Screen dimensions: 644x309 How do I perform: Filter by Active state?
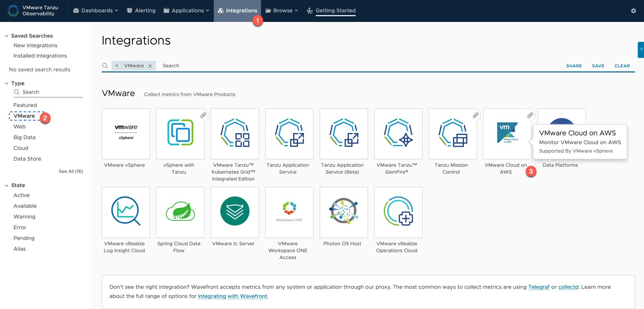coord(21,195)
